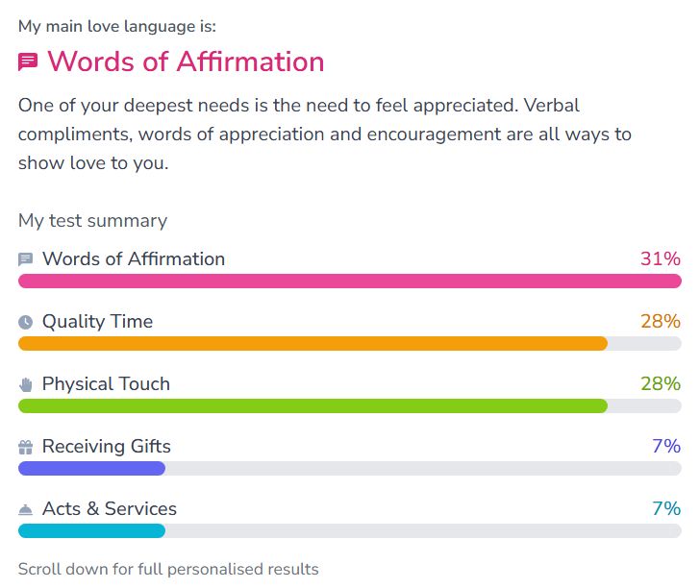Click the 31% Words of Affirmation score
Image resolution: width=700 pixels, height=588 pixels.
(x=661, y=259)
